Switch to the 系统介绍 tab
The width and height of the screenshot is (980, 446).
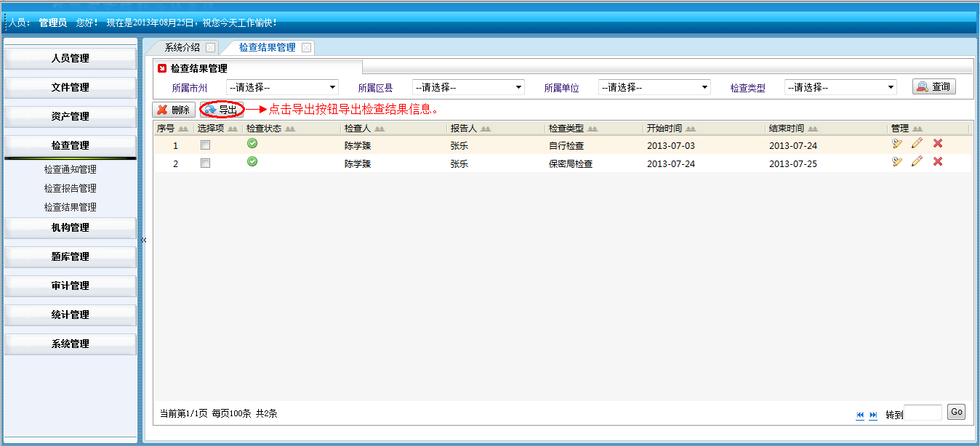[182, 48]
